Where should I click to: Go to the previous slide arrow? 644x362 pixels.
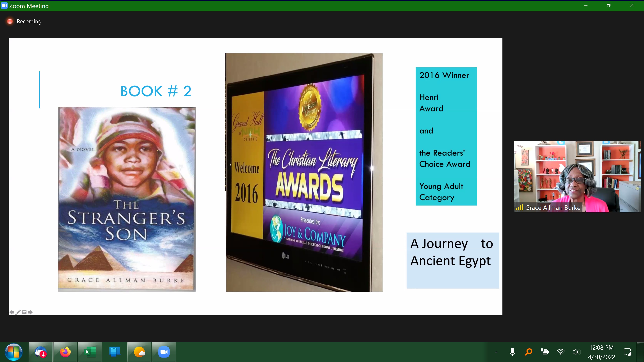(12, 312)
